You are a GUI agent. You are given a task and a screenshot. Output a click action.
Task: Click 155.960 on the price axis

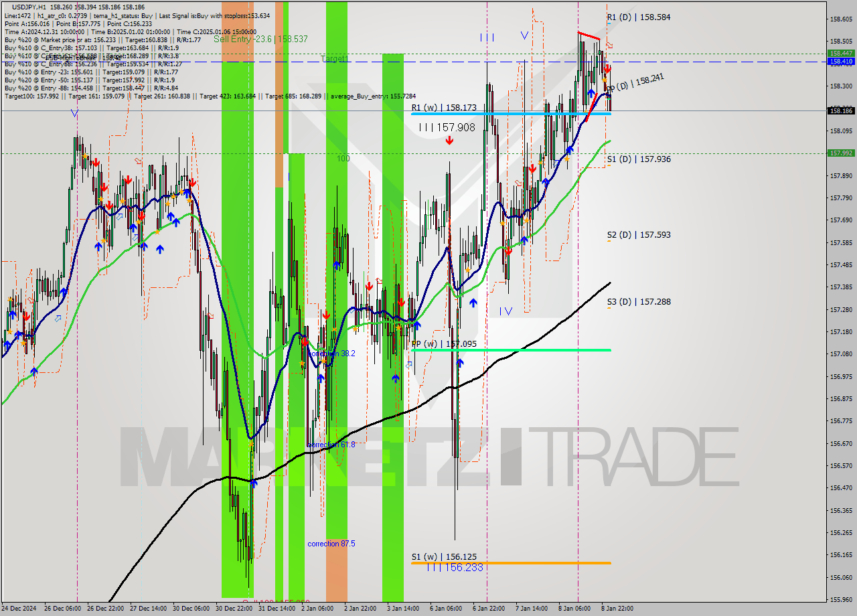pyautogui.click(x=841, y=600)
